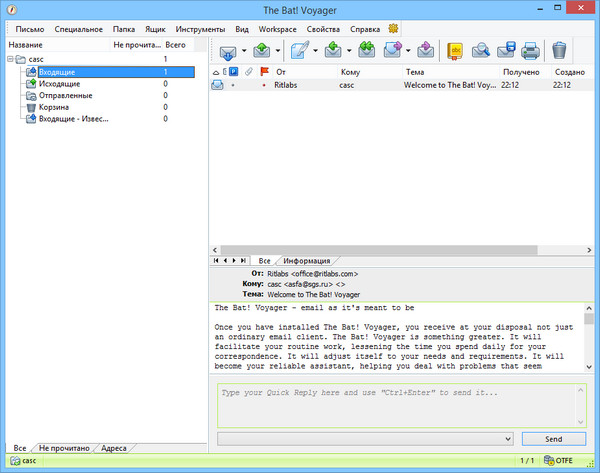Click the Reply to all toolbar icon

(x=367, y=49)
